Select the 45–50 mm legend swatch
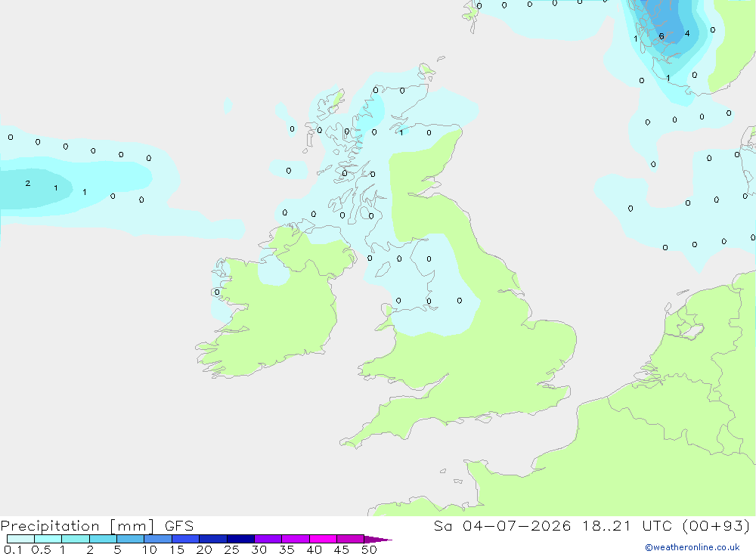The image size is (756, 554). [350, 539]
